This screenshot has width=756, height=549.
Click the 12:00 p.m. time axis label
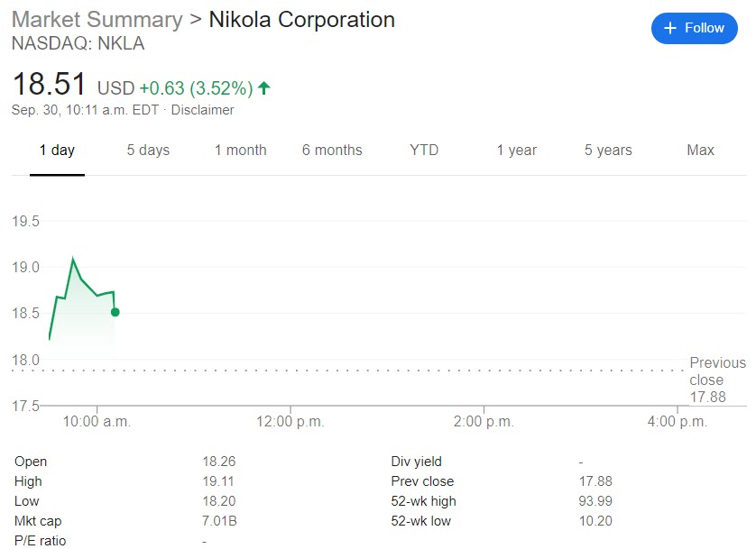click(289, 421)
